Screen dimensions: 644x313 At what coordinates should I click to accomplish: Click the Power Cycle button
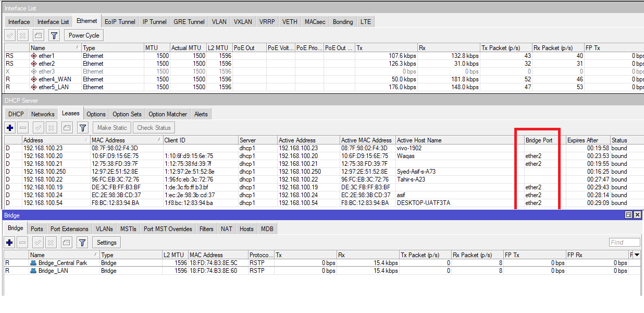[x=84, y=35]
